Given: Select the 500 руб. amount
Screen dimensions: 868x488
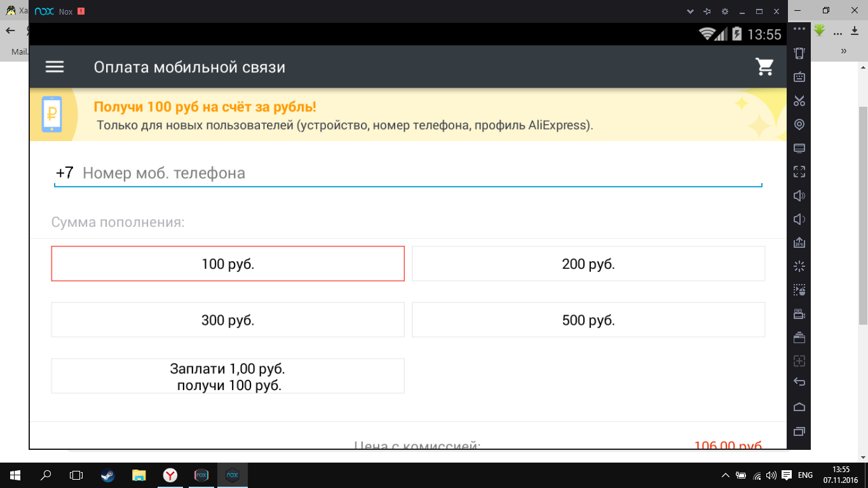Looking at the screenshot, I should tap(588, 320).
